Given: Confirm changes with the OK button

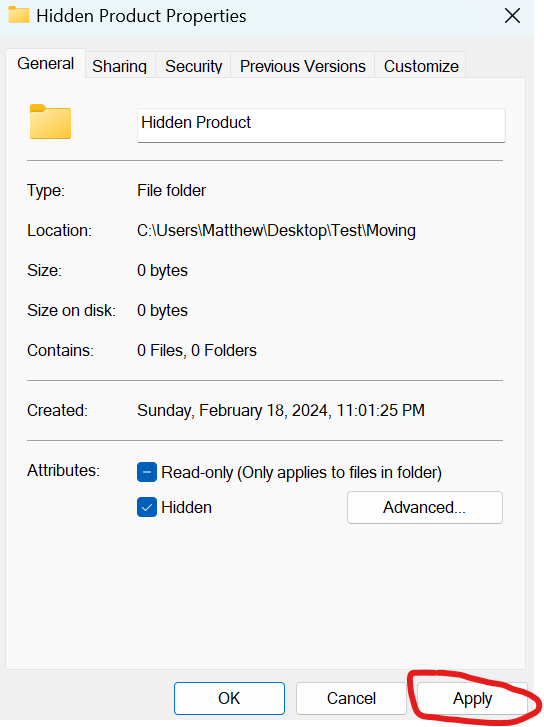Looking at the screenshot, I should tap(229, 698).
